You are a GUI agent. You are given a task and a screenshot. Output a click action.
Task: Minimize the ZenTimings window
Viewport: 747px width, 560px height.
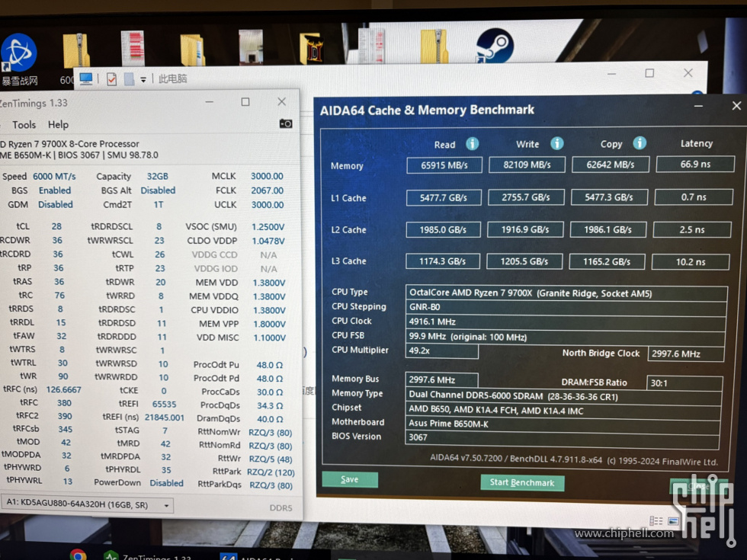(x=209, y=102)
